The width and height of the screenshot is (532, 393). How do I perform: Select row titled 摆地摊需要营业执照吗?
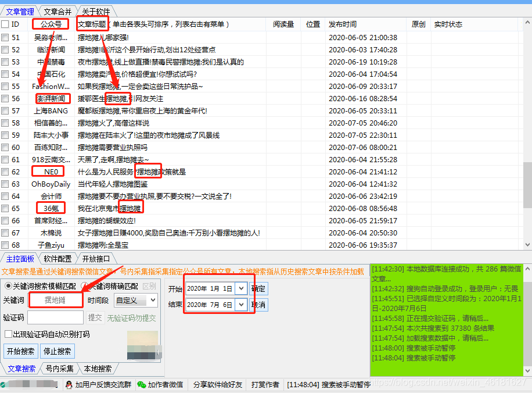tap(113, 148)
